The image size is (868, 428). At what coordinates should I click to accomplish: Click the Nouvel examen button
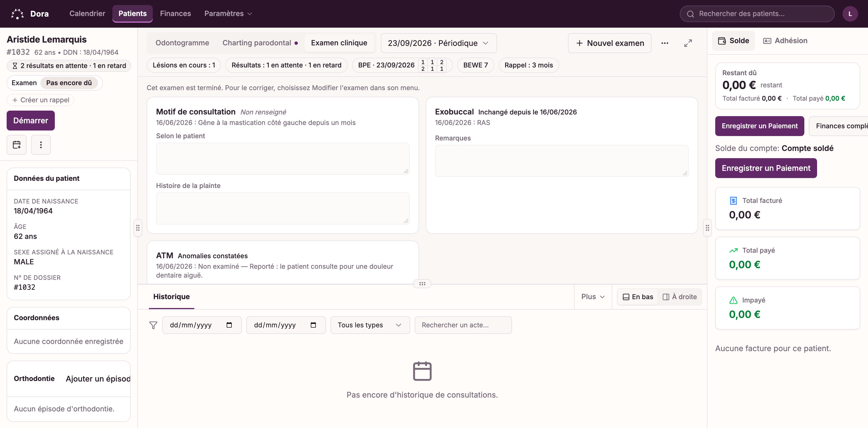[x=609, y=43]
